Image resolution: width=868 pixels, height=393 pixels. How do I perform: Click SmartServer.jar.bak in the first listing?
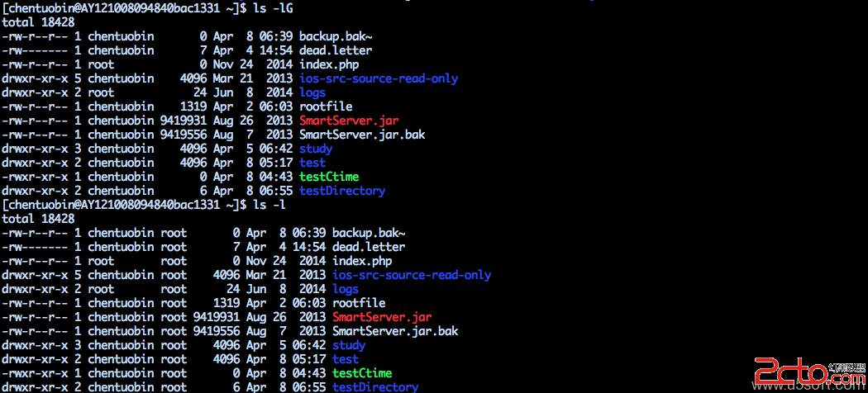(362, 135)
